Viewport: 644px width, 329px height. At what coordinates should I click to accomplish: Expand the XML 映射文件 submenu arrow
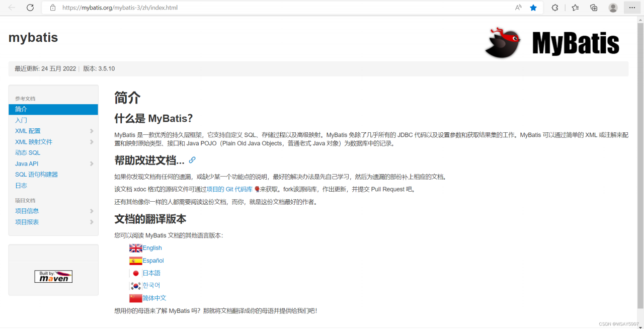click(x=92, y=142)
